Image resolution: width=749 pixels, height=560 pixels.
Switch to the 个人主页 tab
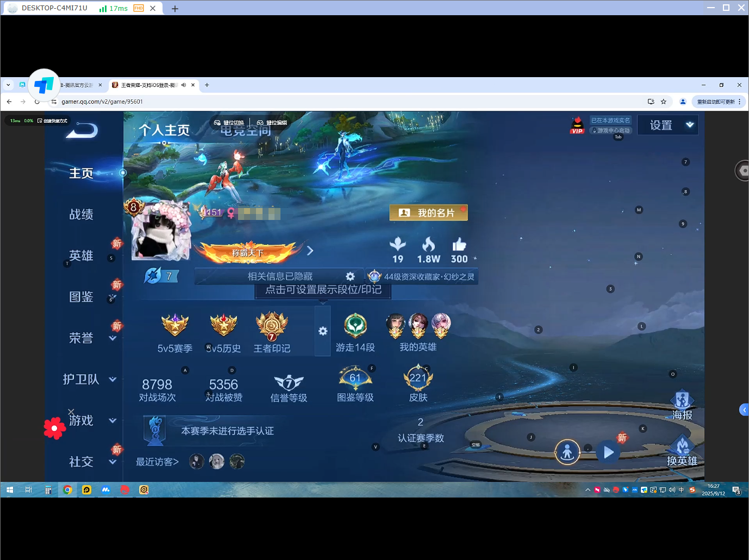coord(164,130)
